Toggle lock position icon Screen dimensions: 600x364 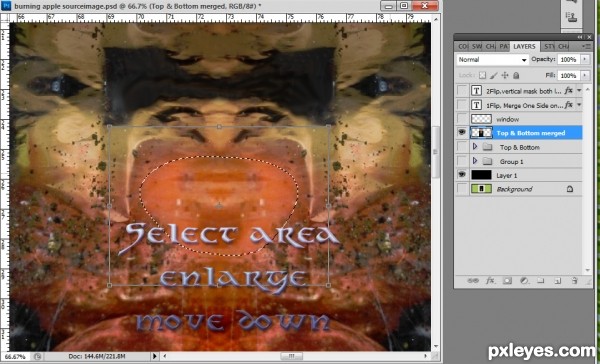(505, 75)
